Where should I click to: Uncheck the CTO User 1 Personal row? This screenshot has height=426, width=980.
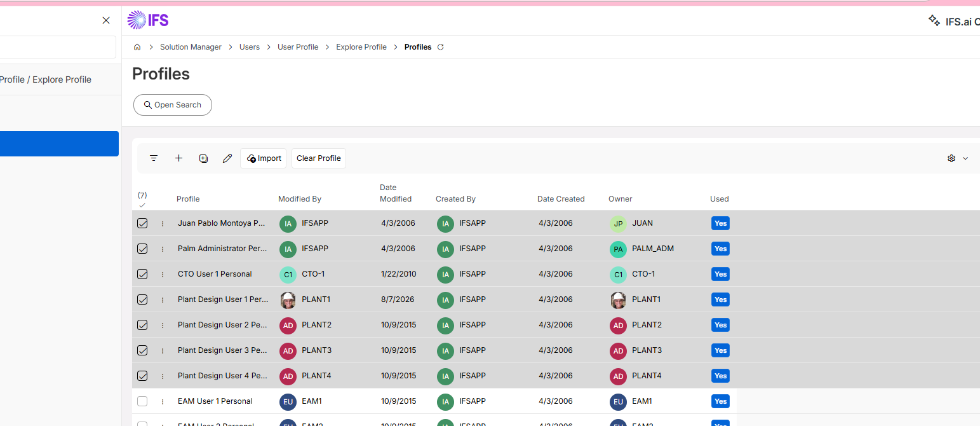(142, 274)
